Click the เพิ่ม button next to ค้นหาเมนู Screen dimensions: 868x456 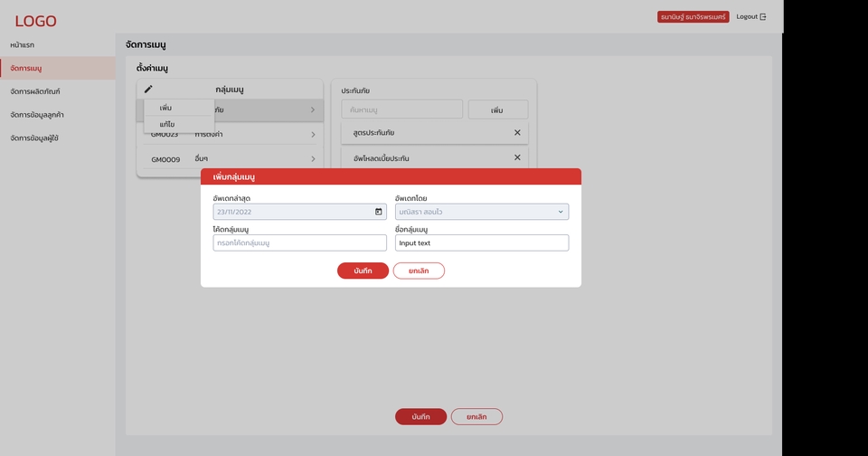point(497,109)
